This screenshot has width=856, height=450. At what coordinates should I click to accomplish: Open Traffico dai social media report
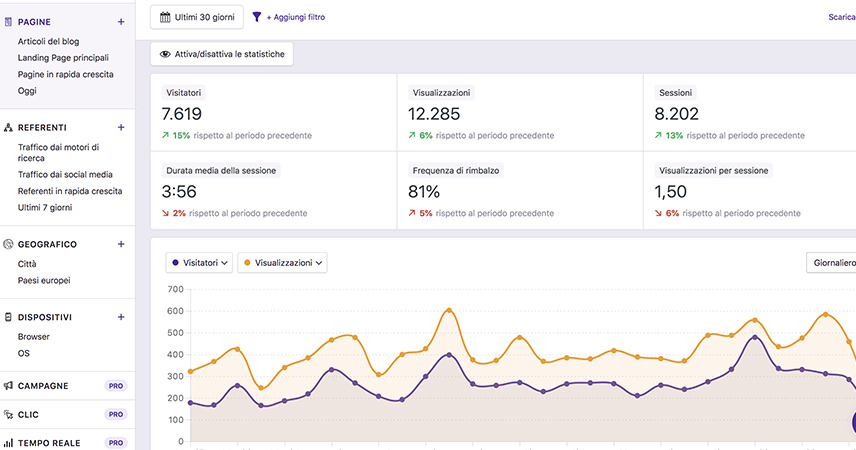coord(65,174)
